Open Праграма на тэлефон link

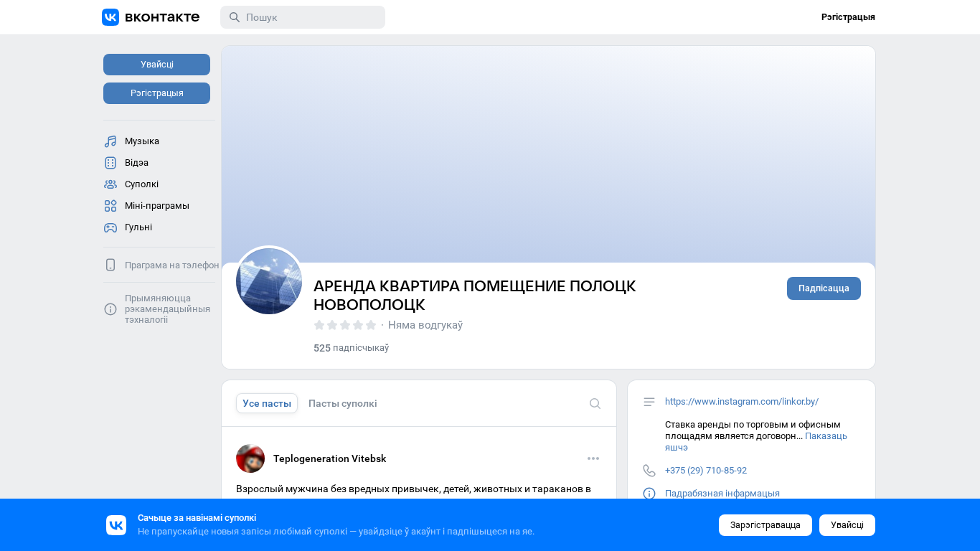coord(172,265)
